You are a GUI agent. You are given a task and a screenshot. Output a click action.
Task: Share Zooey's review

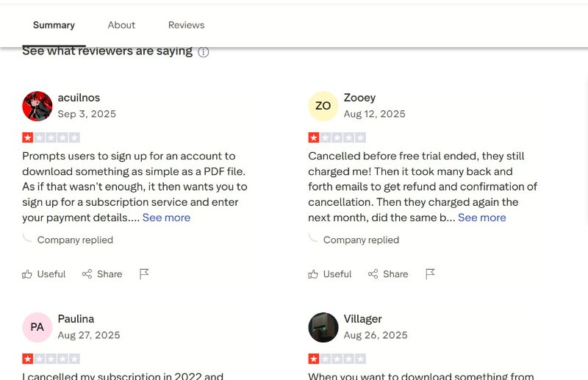click(388, 274)
